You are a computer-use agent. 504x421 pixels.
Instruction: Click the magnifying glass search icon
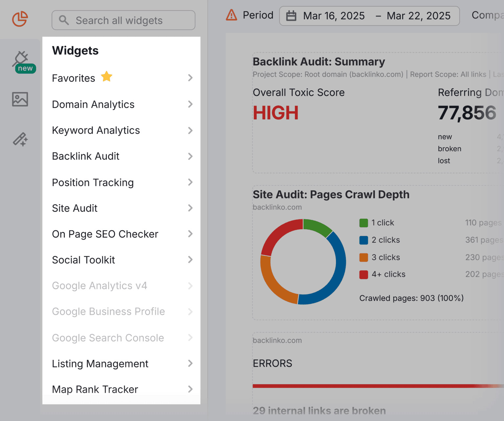[64, 20]
